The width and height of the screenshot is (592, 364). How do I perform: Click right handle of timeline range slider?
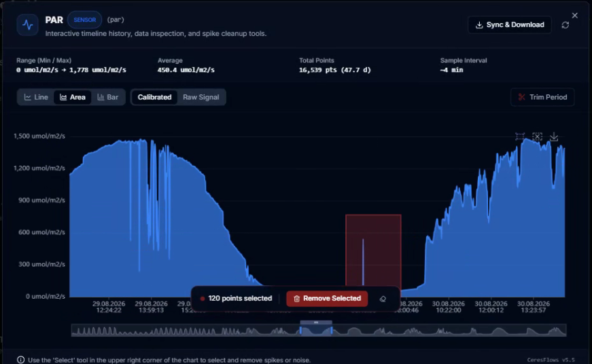(332, 331)
